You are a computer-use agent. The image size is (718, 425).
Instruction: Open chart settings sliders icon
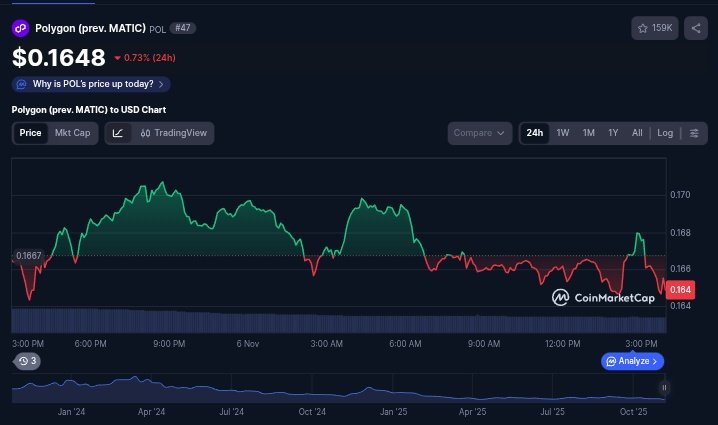pos(694,133)
